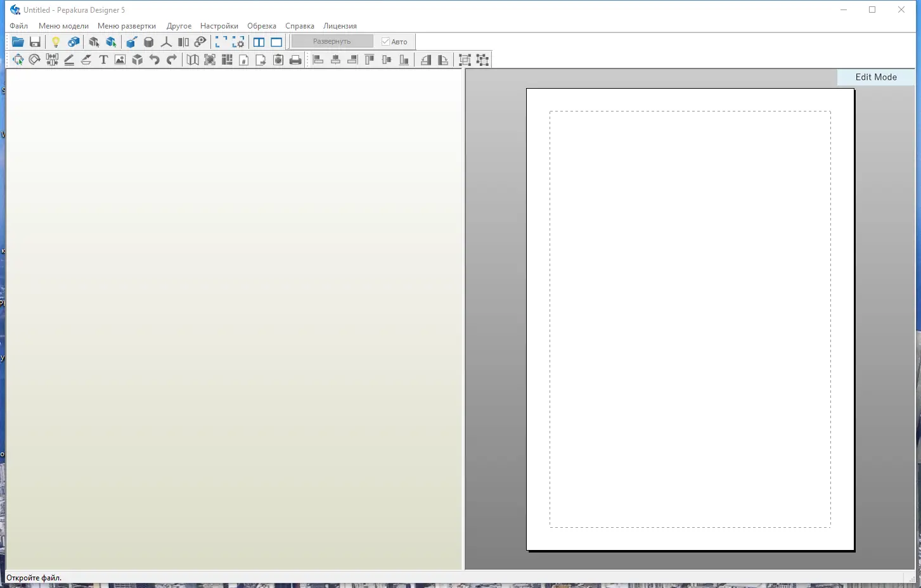Open the Лицензия menu
921x588 pixels.
pos(340,26)
